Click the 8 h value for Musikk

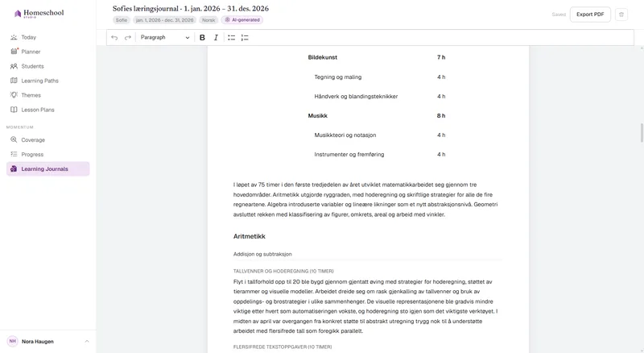pos(441,115)
